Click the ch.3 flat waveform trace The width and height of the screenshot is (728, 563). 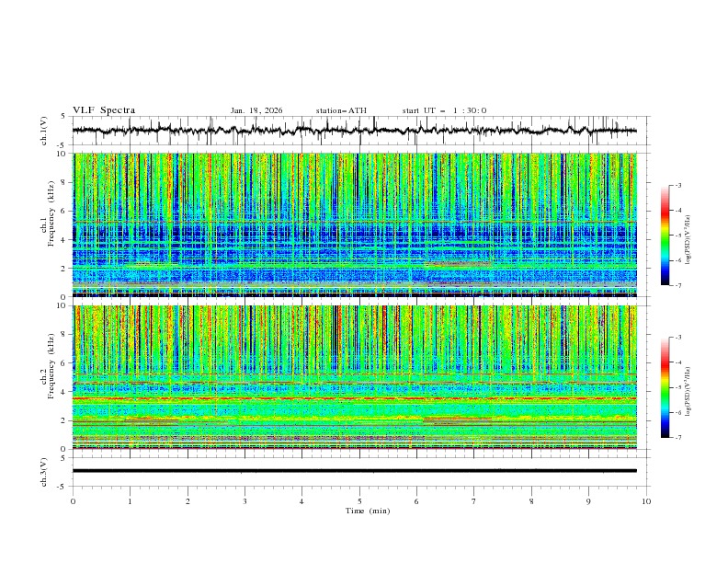[x=358, y=471]
